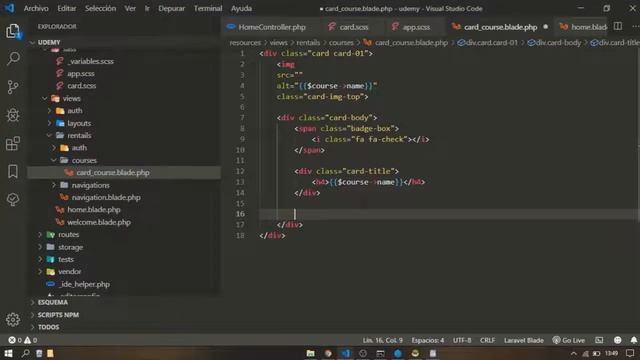Open _variables.scss in explorer
640x360 pixels.
click(x=91, y=61)
